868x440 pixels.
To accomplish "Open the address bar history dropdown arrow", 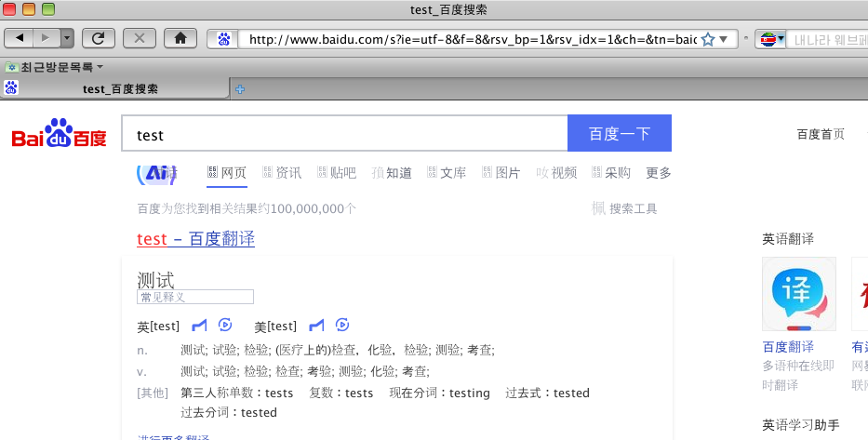I will tap(723, 39).
